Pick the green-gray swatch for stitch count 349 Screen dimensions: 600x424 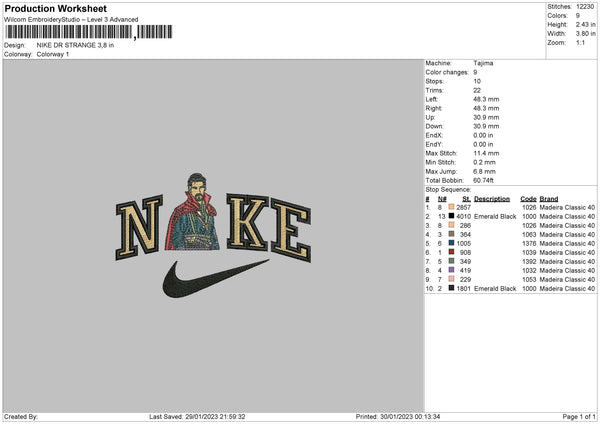pos(452,261)
